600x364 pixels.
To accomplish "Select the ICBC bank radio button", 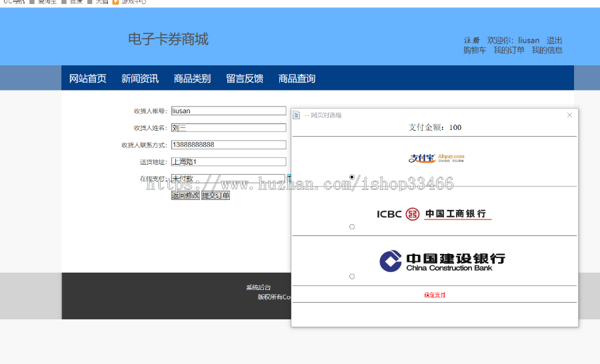I will 352,227.
